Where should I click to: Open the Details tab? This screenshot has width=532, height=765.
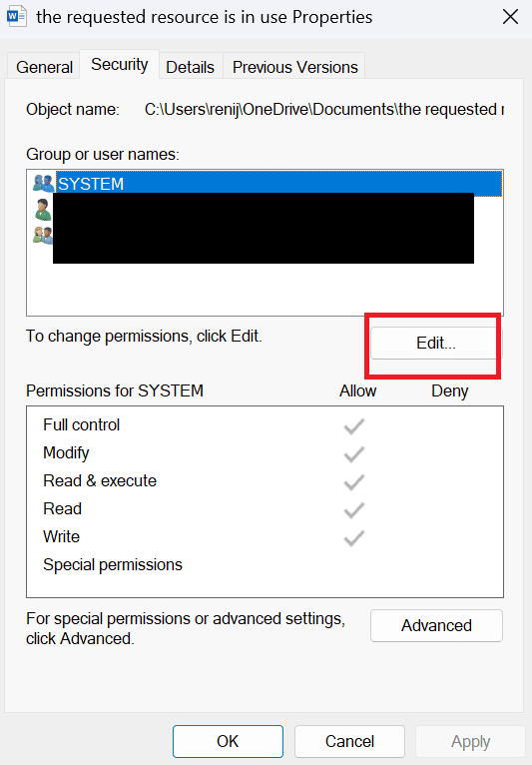(191, 67)
